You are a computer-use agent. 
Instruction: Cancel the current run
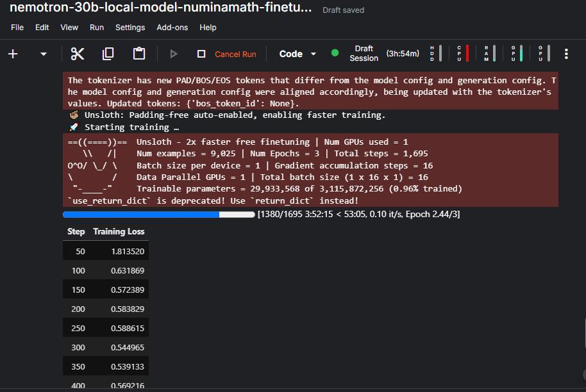(235, 54)
